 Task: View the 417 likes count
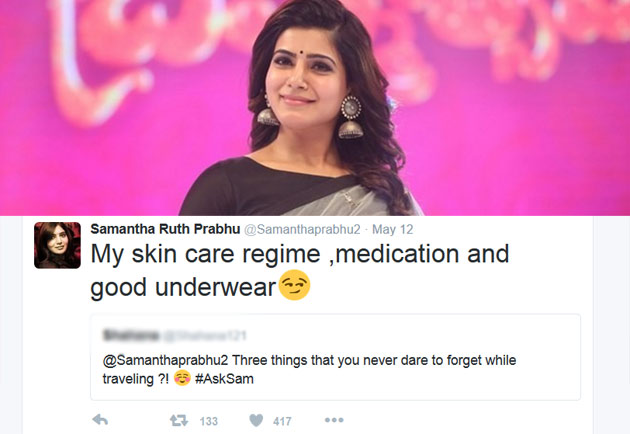tap(282, 421)
